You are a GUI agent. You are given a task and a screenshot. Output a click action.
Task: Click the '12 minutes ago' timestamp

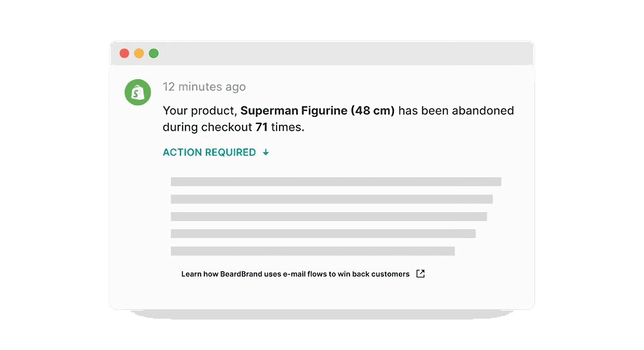pos(204,87)
